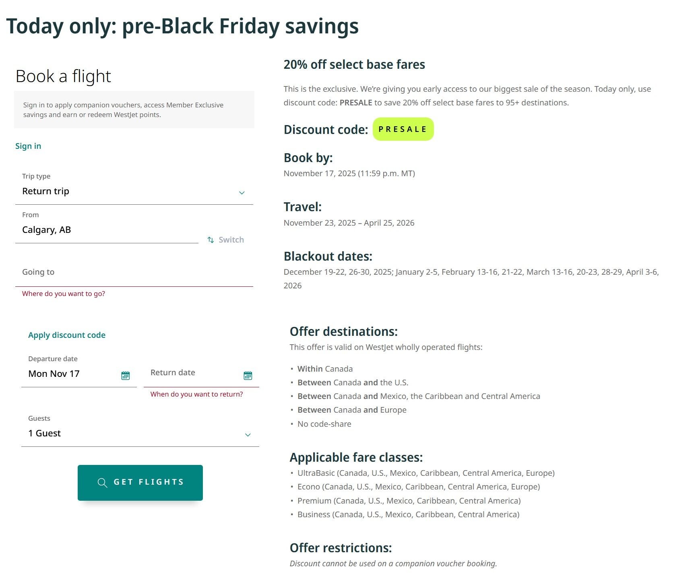This screenshot has width=700, height=588.
Task: Click the Sign in link
Action: (x=28, y=146)
